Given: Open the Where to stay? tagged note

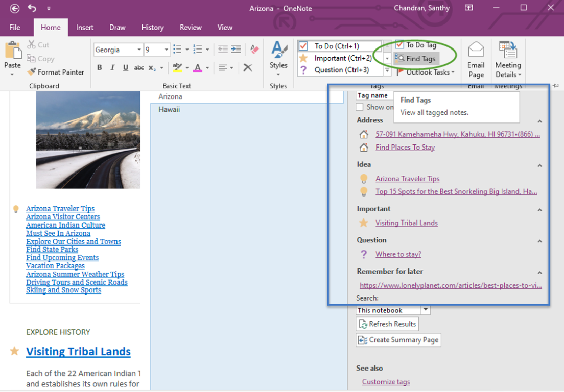Looking at the screenshot, I should tap(398, 254).
